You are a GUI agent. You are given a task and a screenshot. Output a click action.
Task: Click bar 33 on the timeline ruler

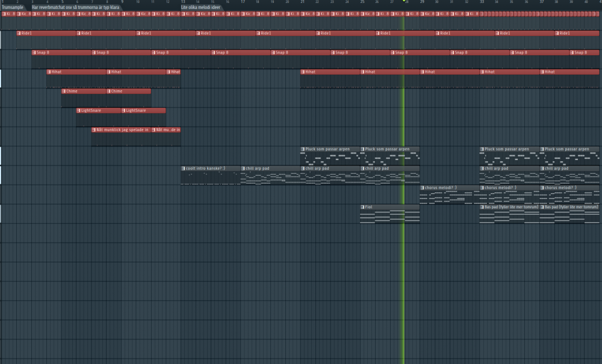pos(482,2)
